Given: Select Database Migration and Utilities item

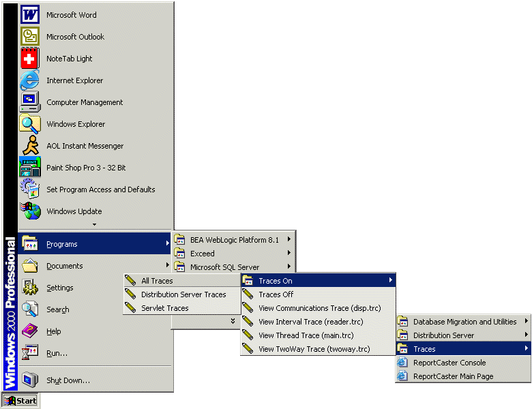Looking at the screenshot, I should click(x=463, y=321).
